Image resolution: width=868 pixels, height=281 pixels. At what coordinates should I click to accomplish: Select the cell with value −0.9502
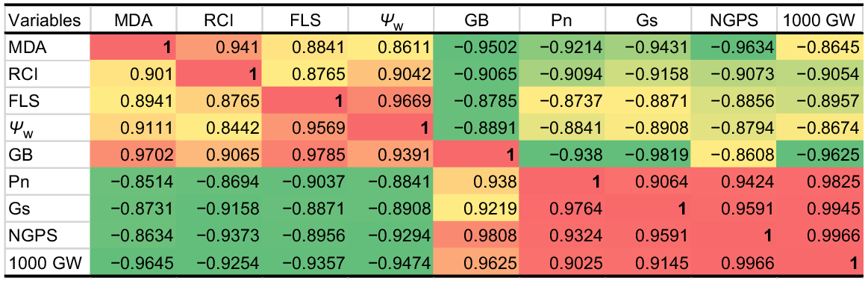(477, 49)
